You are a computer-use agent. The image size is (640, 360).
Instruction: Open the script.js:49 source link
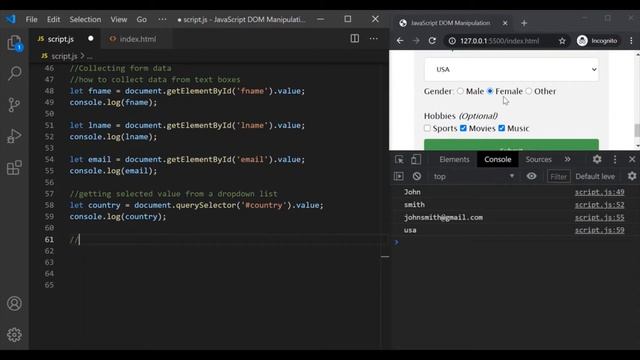pos(599,192)
